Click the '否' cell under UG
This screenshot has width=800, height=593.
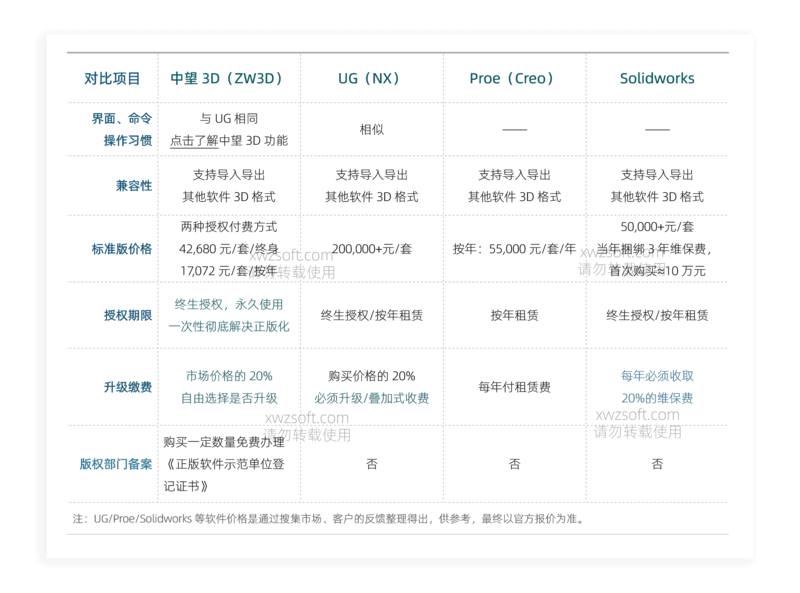pyautogui.click(x=371, y=464)
